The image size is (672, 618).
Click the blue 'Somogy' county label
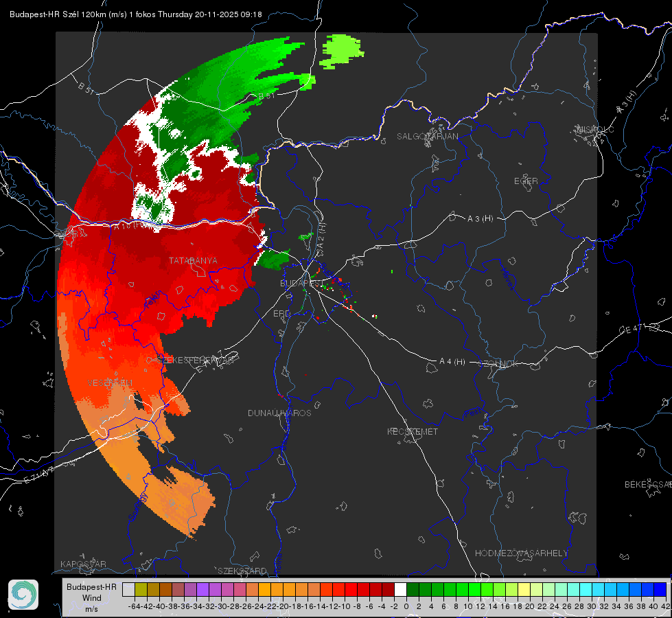click(137, 507)
